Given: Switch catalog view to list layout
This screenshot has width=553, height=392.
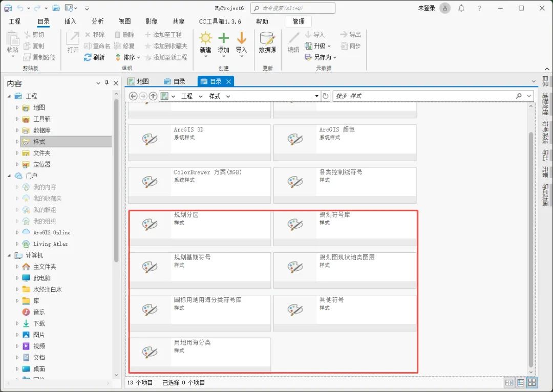Looking at the screenshot, I should coord(521,382).
